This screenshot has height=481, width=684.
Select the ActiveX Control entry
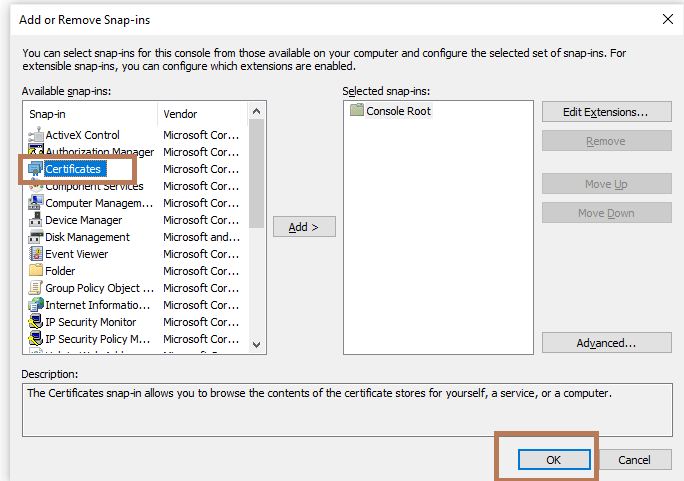82,135
